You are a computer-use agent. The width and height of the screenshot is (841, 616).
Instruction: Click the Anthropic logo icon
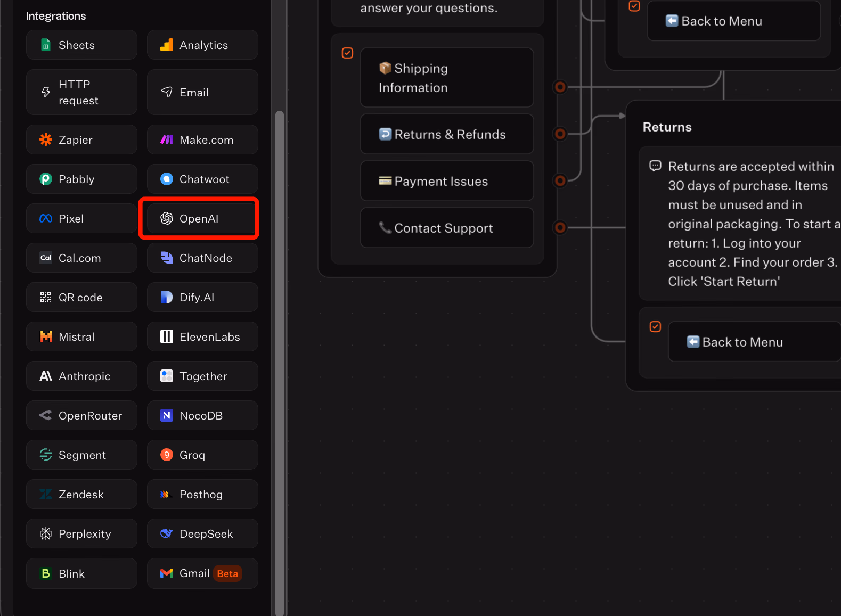pyautogui.click(x=46, y=376)
